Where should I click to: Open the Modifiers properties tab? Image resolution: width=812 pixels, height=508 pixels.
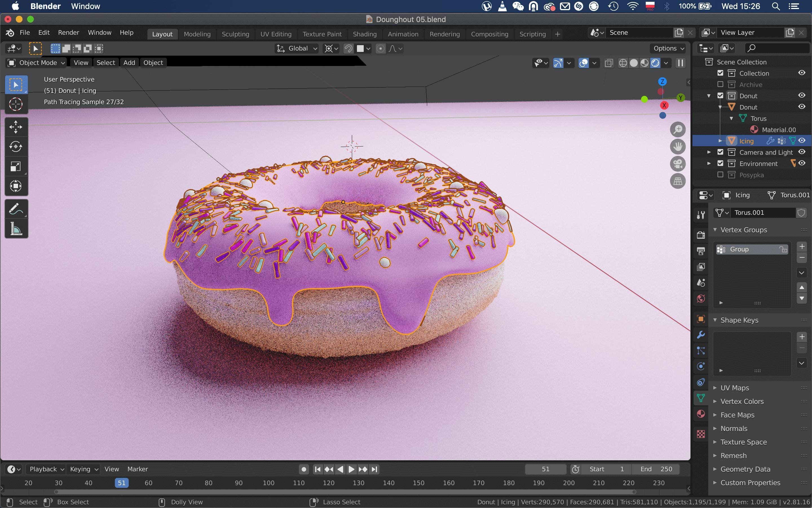pyautogui.click(x=701, y=335)
